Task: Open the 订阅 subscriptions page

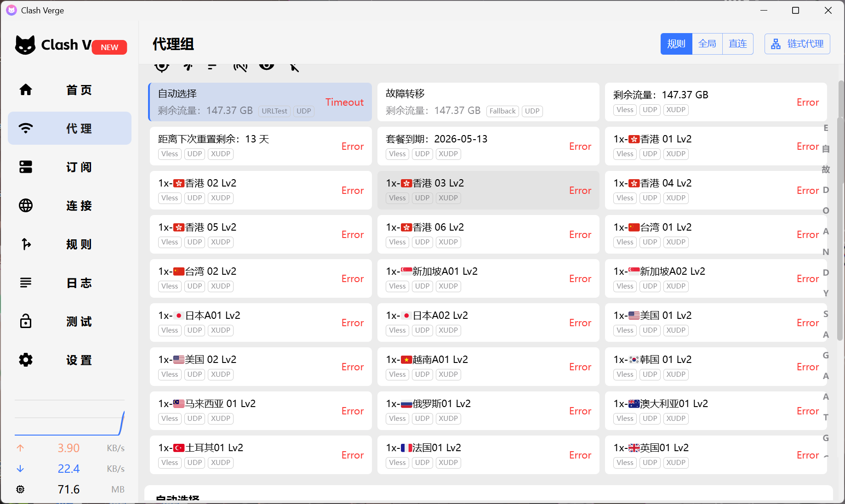Action: (x=69, y=167)
